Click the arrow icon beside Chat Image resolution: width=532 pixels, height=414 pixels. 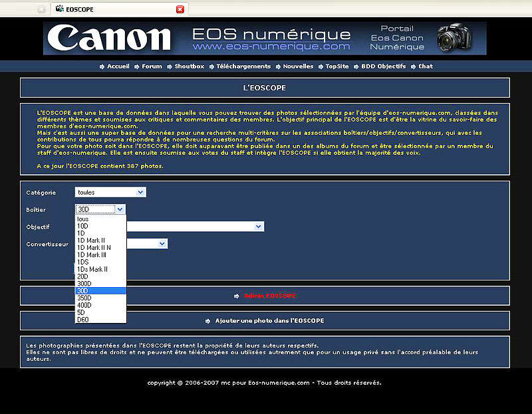tap(413, 67)
